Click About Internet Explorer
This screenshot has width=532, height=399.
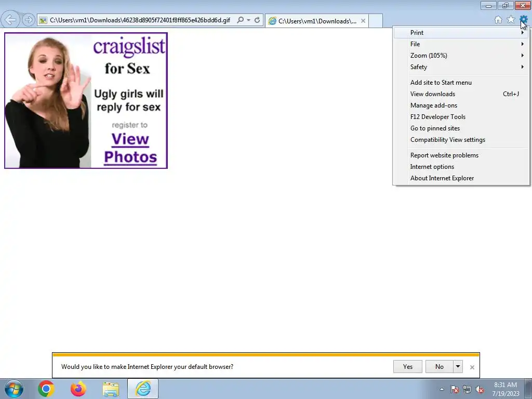pos(461,178)
